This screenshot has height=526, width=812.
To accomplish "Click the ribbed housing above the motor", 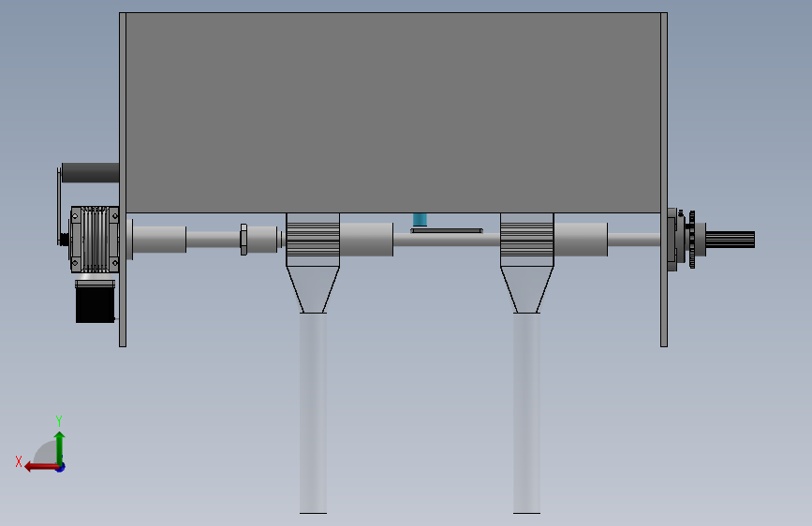I will [95, 240].
